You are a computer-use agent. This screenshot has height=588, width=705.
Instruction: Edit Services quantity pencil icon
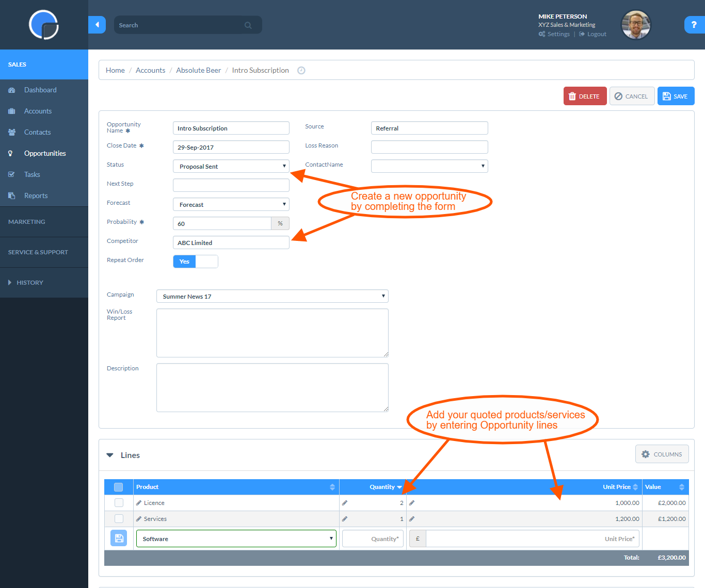(345, 519)
